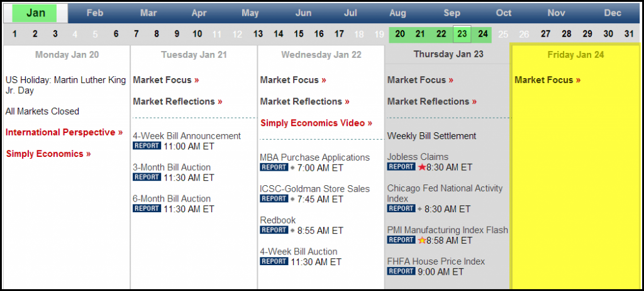Viewport: 644px width, 291px height.
Task: Open REPORT badge for Chicago Fed National Activity
Action: coord(401,208)
